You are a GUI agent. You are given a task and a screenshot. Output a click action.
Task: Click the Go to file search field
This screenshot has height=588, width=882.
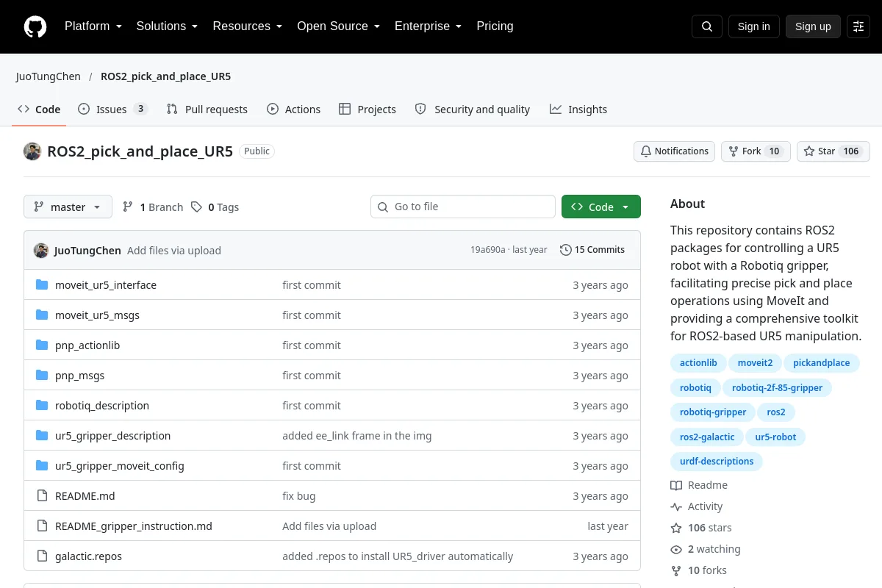(463, 207)
